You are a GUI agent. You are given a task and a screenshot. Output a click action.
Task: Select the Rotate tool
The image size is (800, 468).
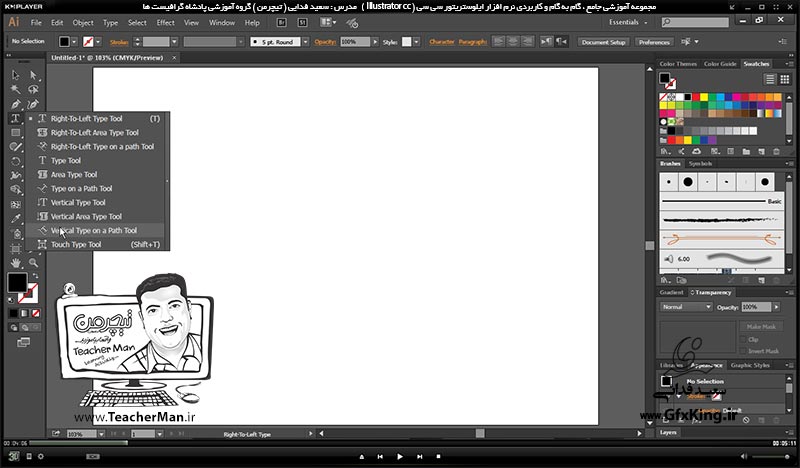(x=15, y=161)
